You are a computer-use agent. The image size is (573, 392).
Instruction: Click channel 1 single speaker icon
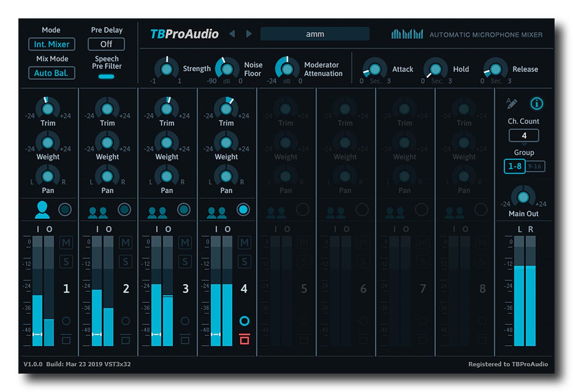pyautogui.click(x=43, y=210)
